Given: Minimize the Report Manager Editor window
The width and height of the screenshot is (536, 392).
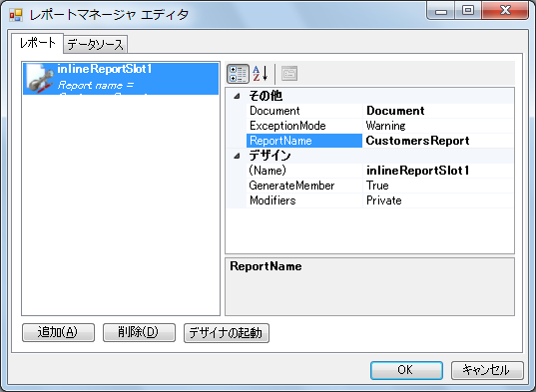Looking at the screenshot, I should click(x=441, y=11).
